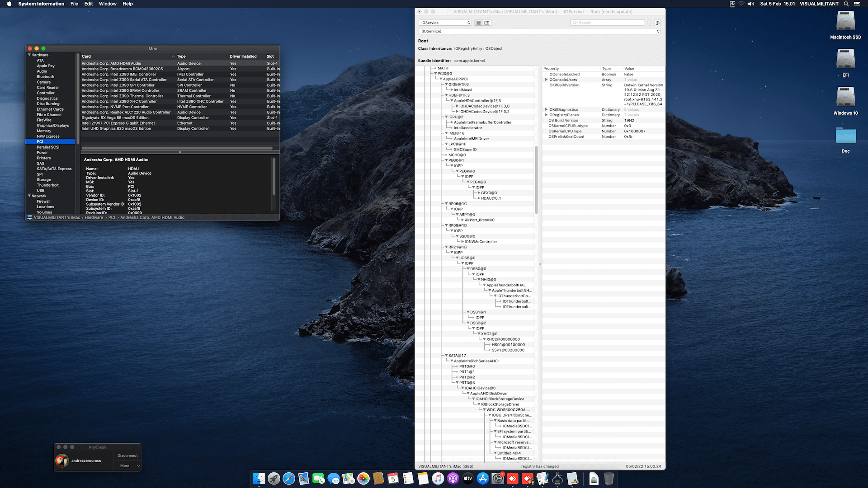Open the IOService plane dropdown
Screen dimensions: 868x488
pos(445,23)
